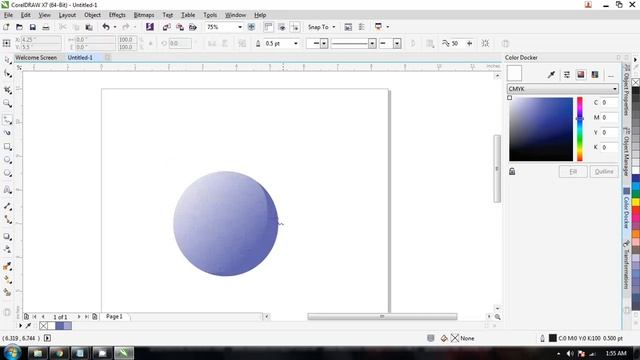Expand application launcher dropdown arrow
This screenshot has height=360, width=640.
pyautogui.click(x=387, y=27)
